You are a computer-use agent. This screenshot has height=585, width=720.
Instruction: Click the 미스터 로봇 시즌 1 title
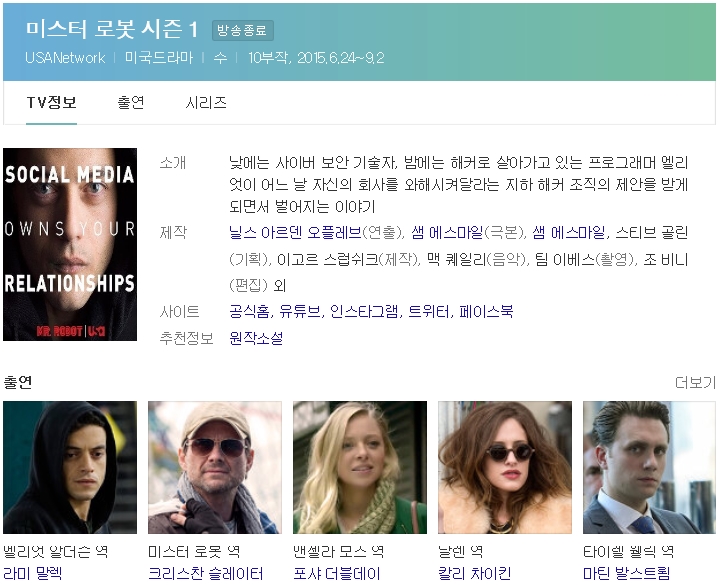111,29
